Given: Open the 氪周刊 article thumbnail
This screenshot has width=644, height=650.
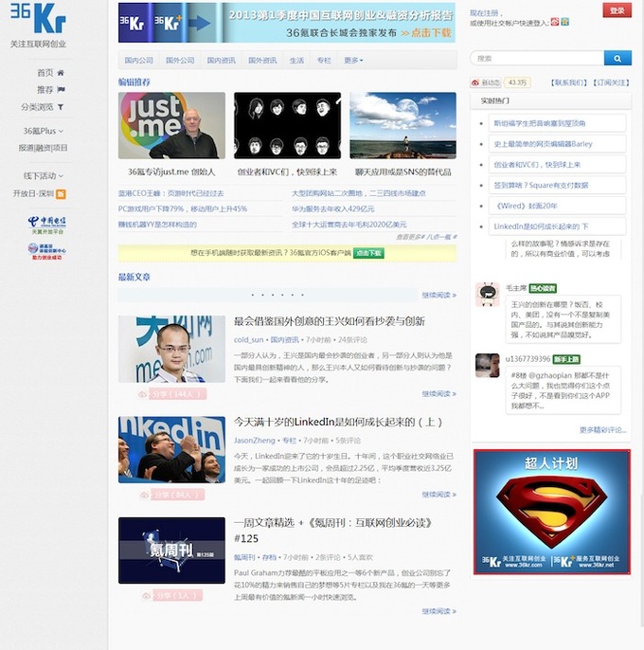Looking at the screenshot, I should pyautogui.click(x=171, y=551).
